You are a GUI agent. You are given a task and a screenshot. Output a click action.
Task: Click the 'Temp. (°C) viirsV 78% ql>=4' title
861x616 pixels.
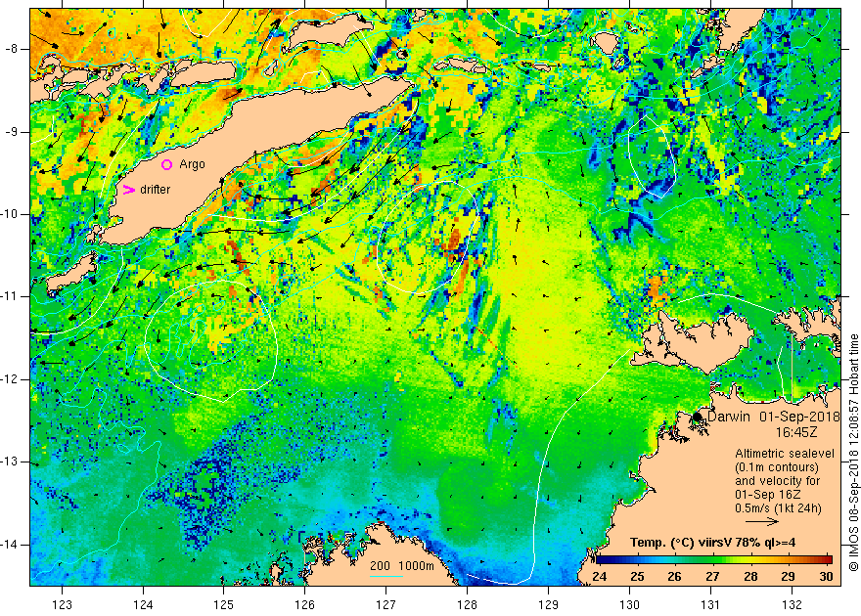tap(712, 543)
